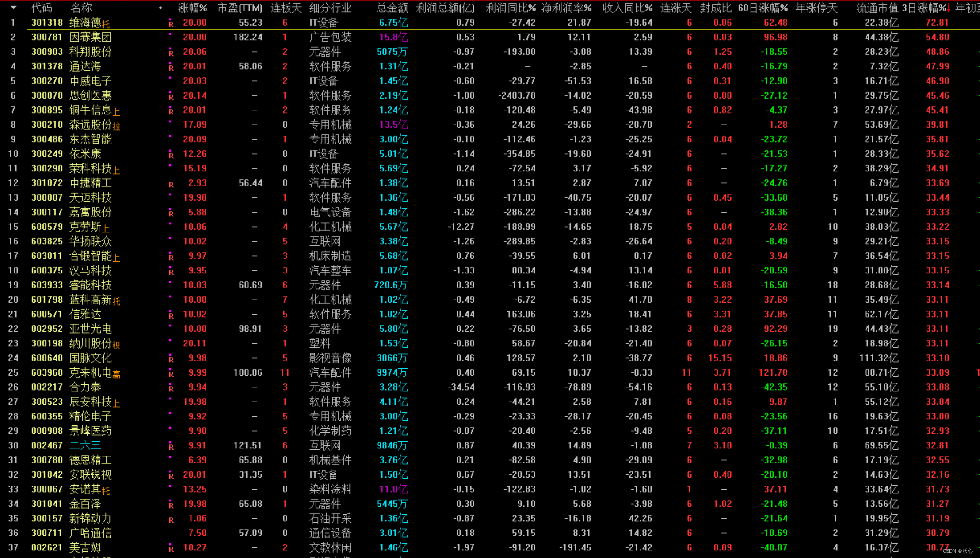Click the R margin icon for 金百泽
This screenshot has width=980, height=558.
[x=171, y=505]
